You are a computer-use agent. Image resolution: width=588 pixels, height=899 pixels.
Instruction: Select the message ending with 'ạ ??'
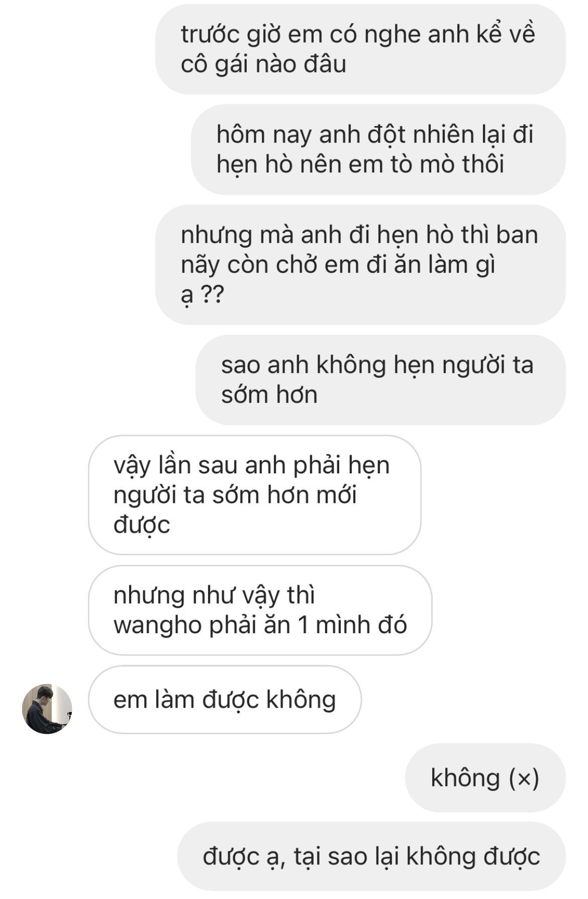(360, 264)
